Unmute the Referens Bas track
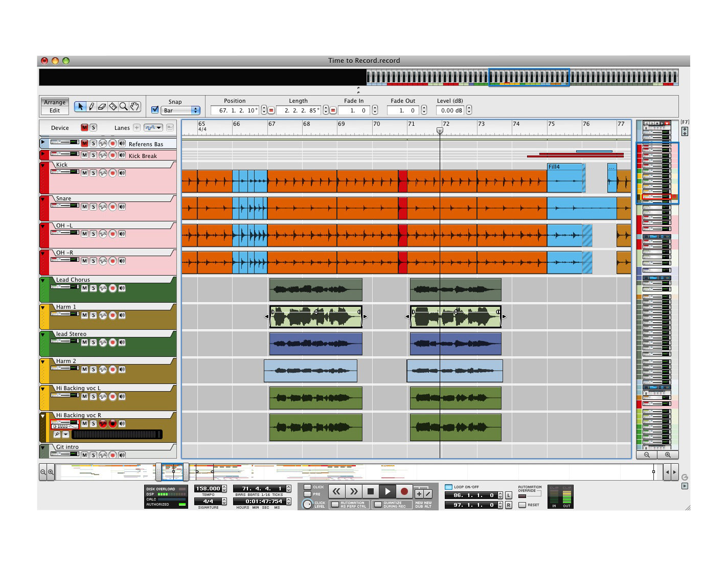The image size is (728, 566). (x=84, y=144)
